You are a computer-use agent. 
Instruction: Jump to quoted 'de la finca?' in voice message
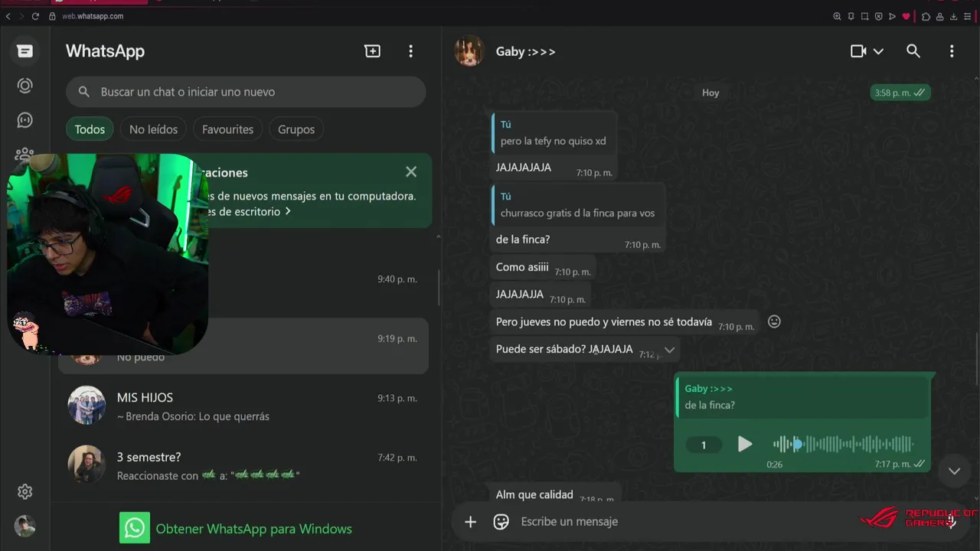pos(802,397)
